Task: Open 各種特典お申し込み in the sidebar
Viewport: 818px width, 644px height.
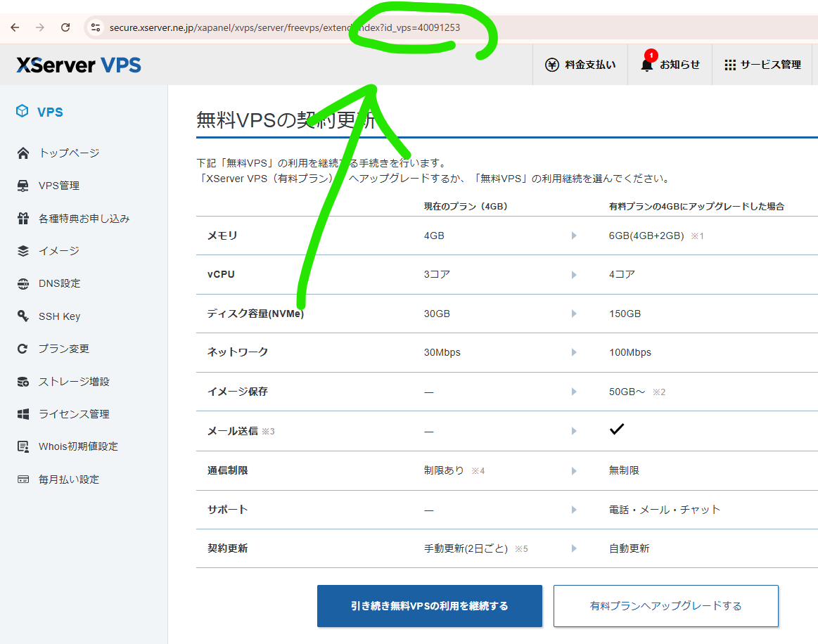Action: click(84, 219)
